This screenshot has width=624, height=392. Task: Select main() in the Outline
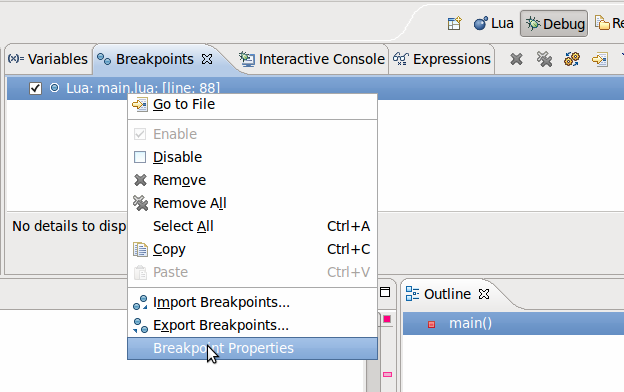(513, 323)
